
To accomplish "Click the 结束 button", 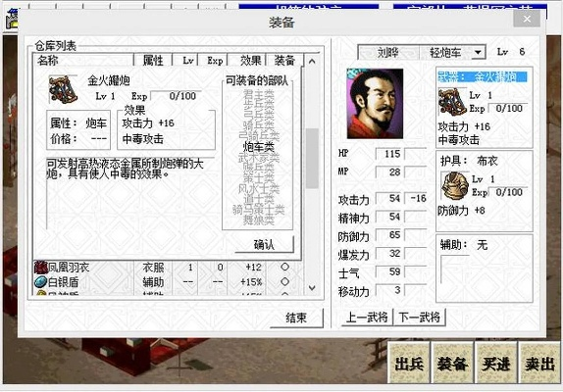I will 296,318.
